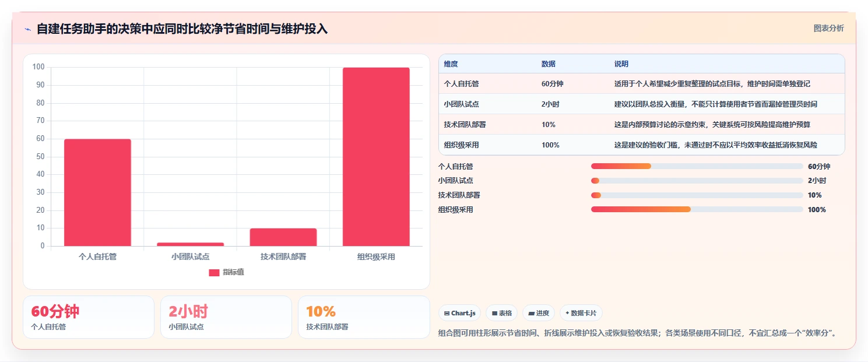Click the 组织级采用 bar in chart
Image resolution: width=868 pixels, height=362 pixels.
(x=376, y=157)
